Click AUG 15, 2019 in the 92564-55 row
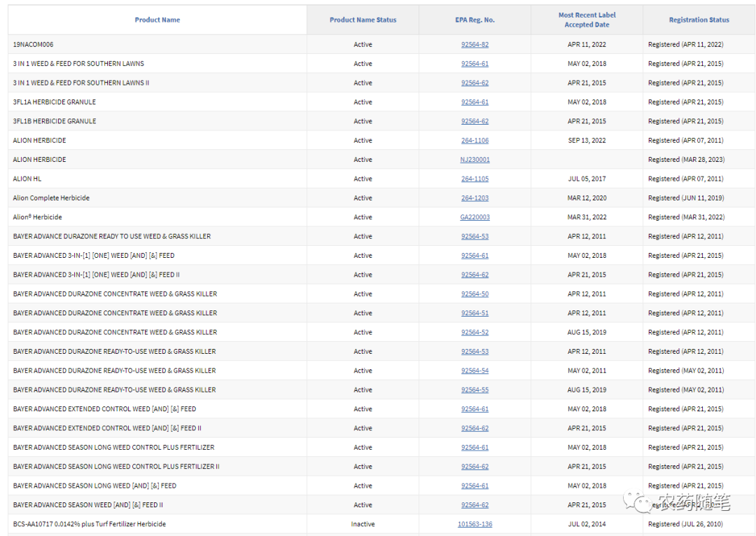Viewport: 756px width, 536px height. 587,390
